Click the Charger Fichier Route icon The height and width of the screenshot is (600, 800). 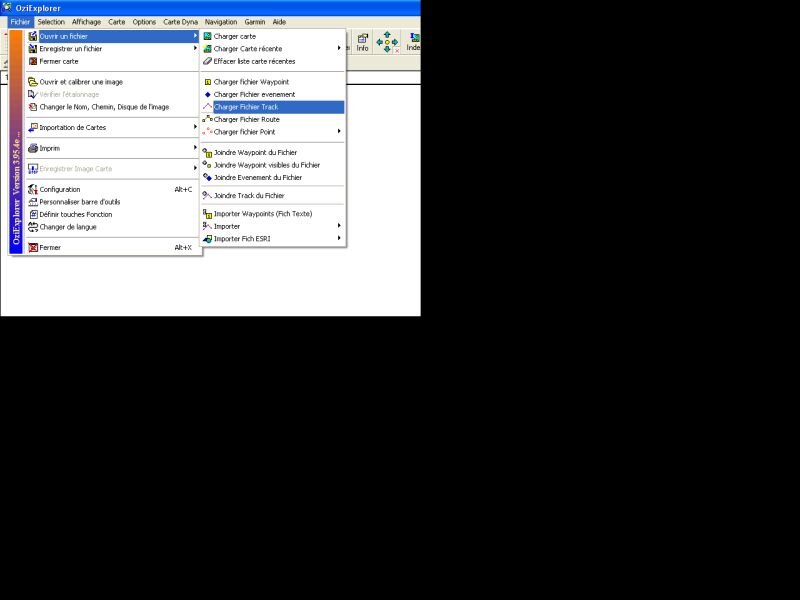(x=207, y=119)
